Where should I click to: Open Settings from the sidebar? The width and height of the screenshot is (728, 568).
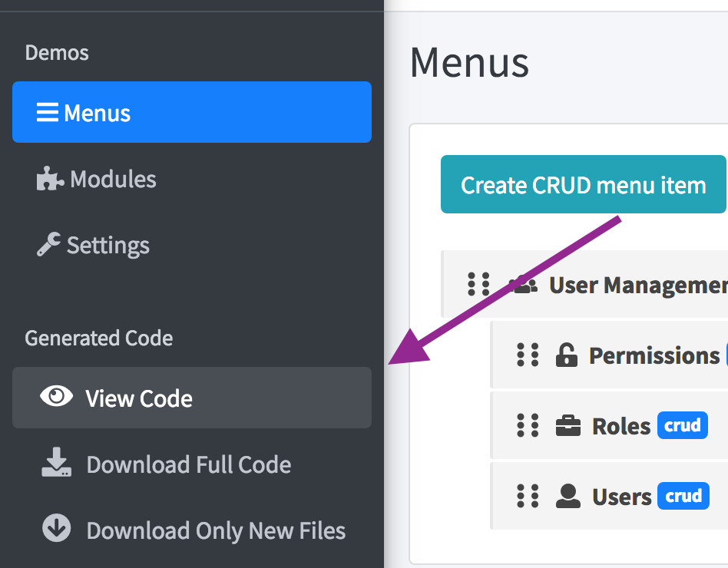pos(108,246)
